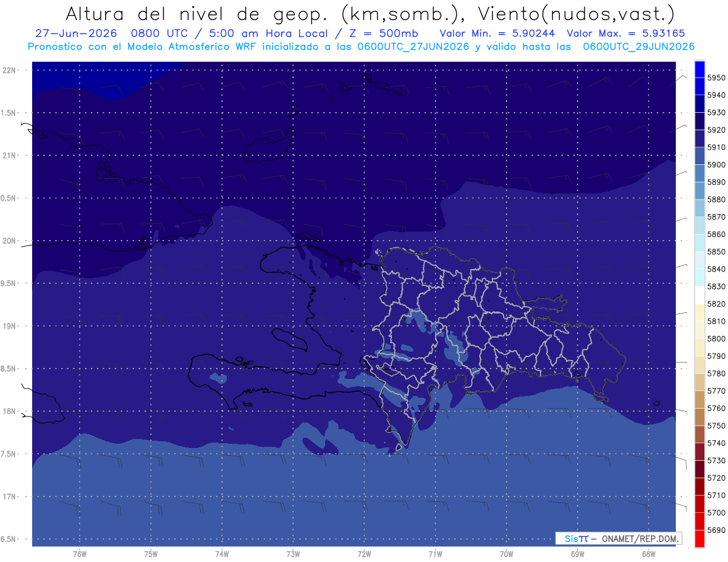728x562 pixels.
Task: Click the 72W longitude axis label
Action: point(364,554)
